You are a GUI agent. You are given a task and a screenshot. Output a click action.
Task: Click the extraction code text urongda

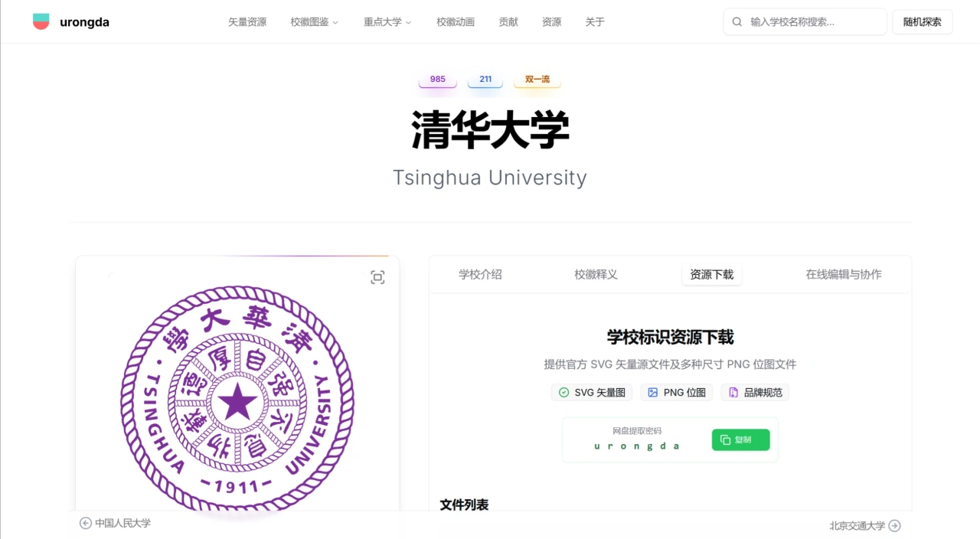pos(637,446)
